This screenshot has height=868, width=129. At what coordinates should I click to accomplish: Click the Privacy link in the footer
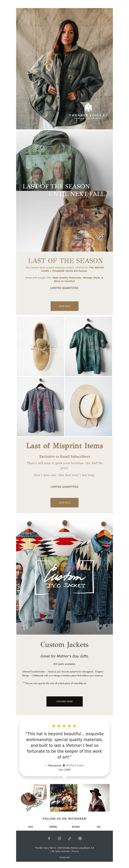[x=76, y=851]
